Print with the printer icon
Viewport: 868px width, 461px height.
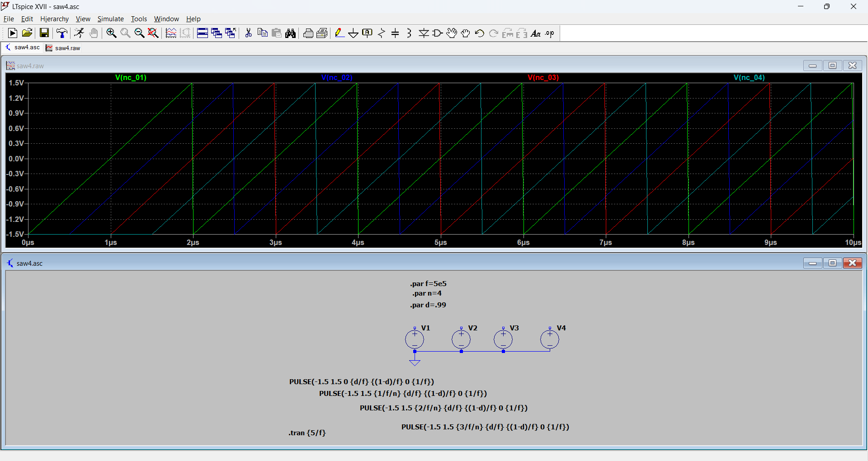coord(322,33)
